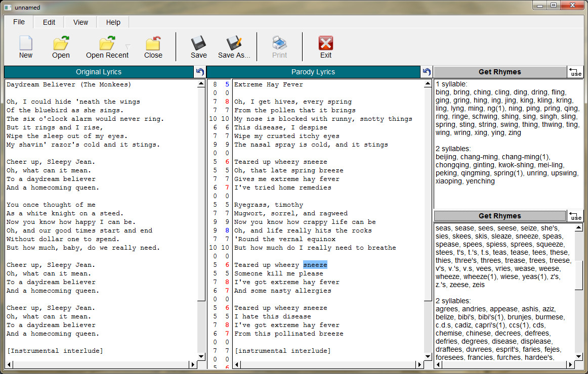588x374 pixels.
Task: Click Original Lyrics scroll down arrow
Action: pos(201,356)
